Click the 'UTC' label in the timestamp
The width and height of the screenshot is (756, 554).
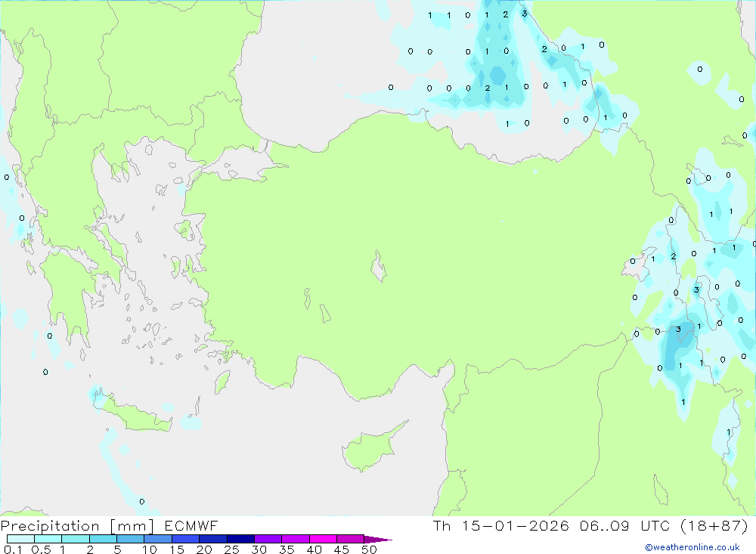tap(655, 525)
